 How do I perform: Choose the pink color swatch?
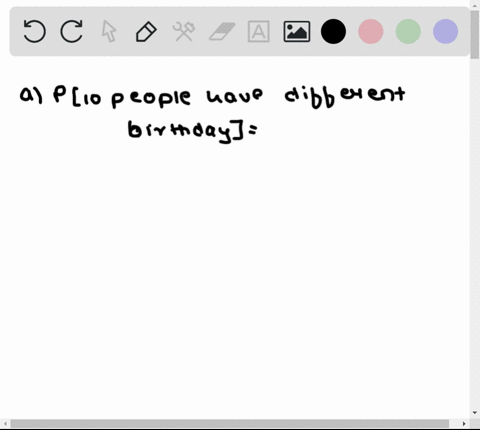point(371,31)
